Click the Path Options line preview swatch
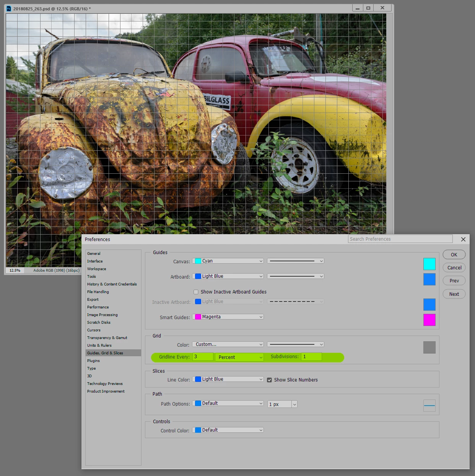The image size is (475, 476). [x=429, y=406]
